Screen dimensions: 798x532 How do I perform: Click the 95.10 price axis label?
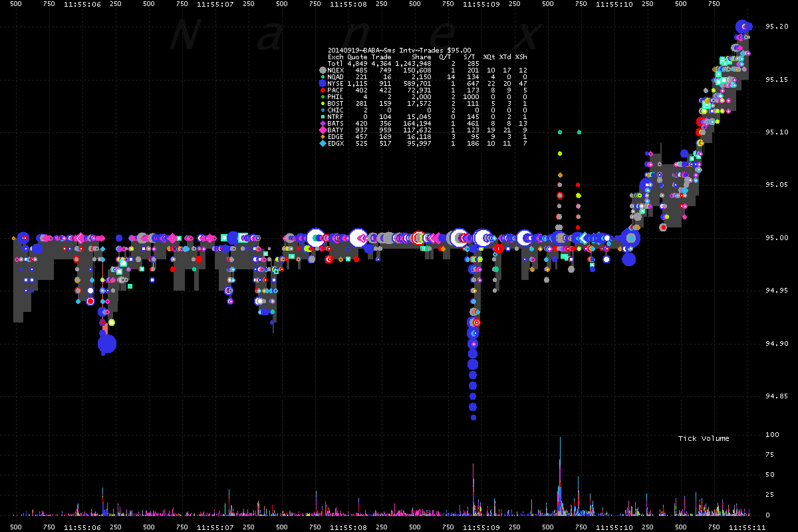(x=778, y=132)
